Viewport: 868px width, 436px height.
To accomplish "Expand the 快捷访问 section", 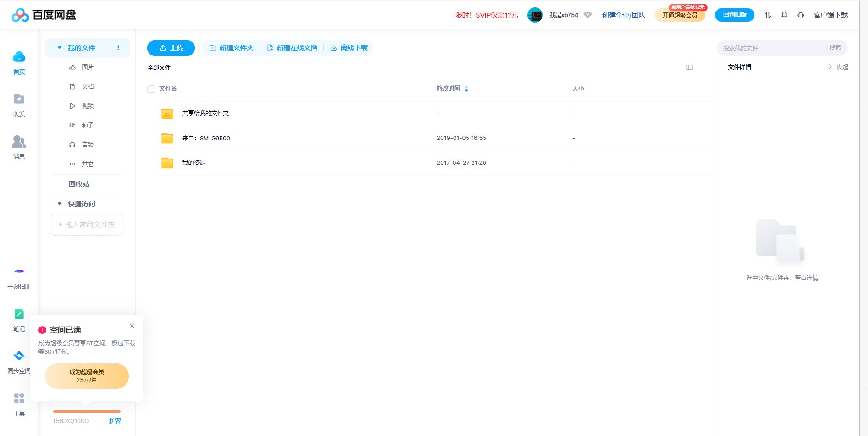I will tap(59, 204).
